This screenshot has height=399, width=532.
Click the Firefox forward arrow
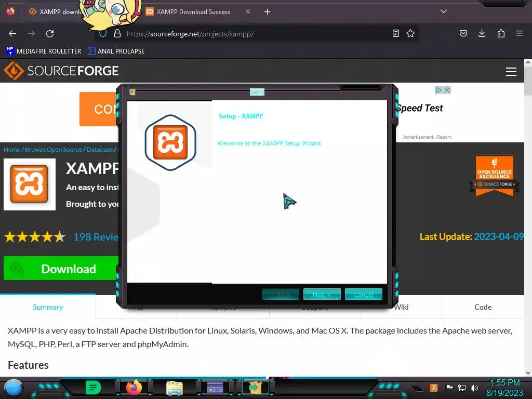31,34
